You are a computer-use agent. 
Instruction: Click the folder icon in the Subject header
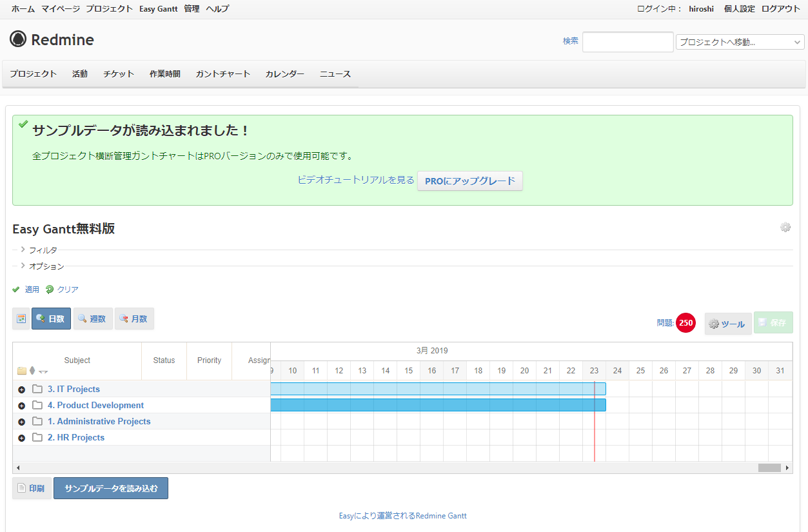(21, 371)
